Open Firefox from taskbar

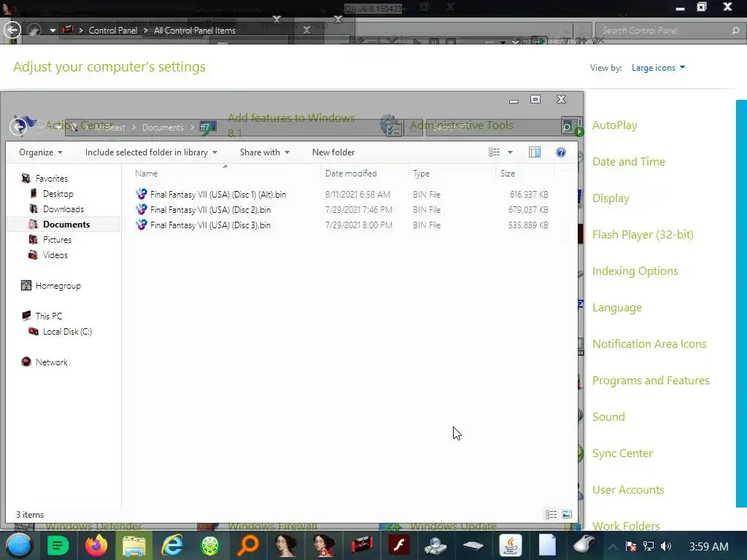(96, 545)
